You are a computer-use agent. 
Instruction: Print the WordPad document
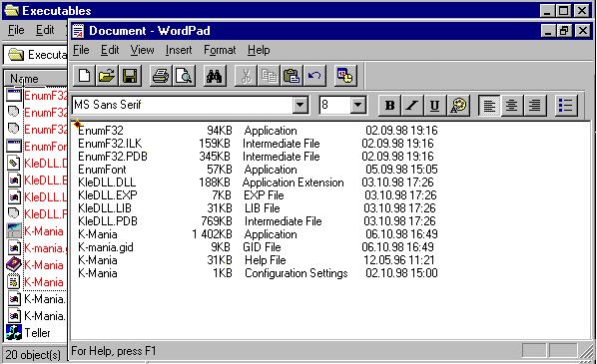[161, 76]
